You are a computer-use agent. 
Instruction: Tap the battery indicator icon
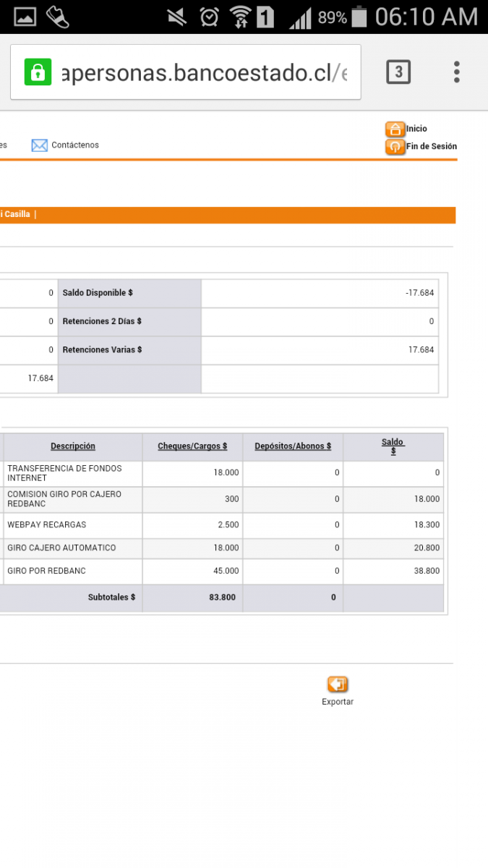(x=360, y=17)
